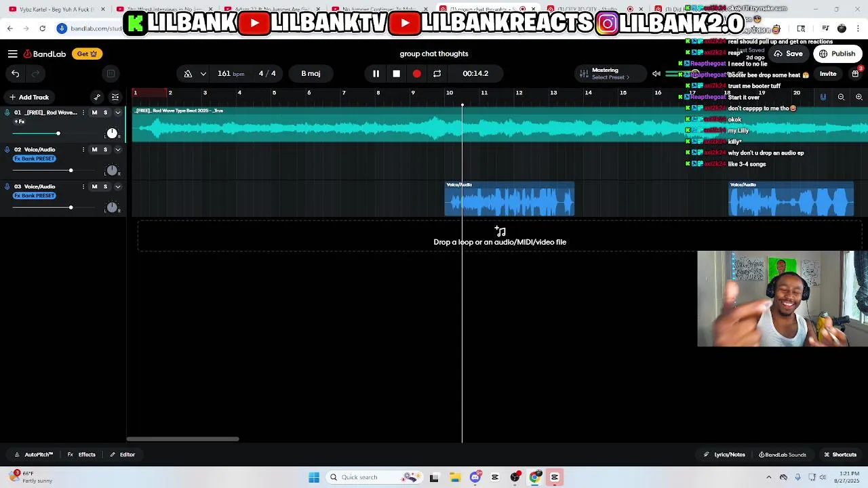The image size is (868, 488).
Task: Open File Explorer from the taskbar
Action: [455, 477]
